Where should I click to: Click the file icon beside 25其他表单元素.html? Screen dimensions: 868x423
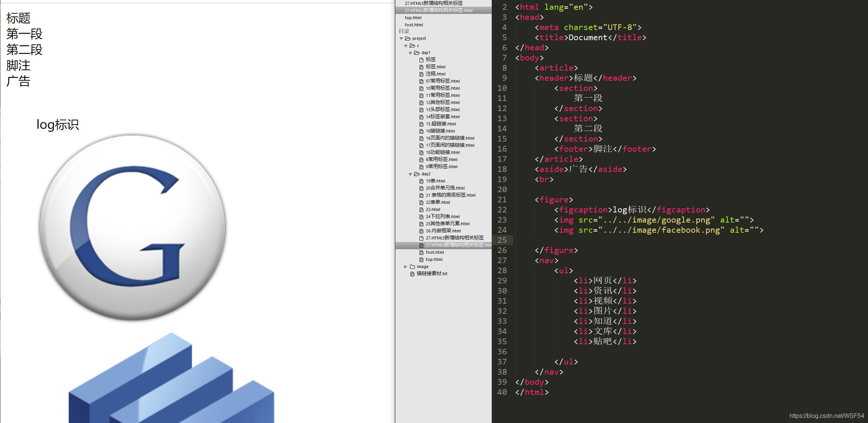pos(421,224)
